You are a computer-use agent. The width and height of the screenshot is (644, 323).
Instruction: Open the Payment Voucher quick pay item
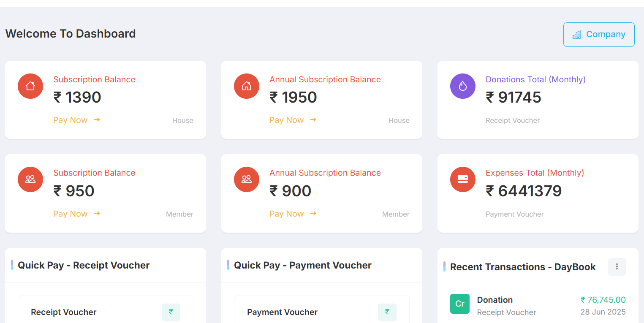coord(282,312)
